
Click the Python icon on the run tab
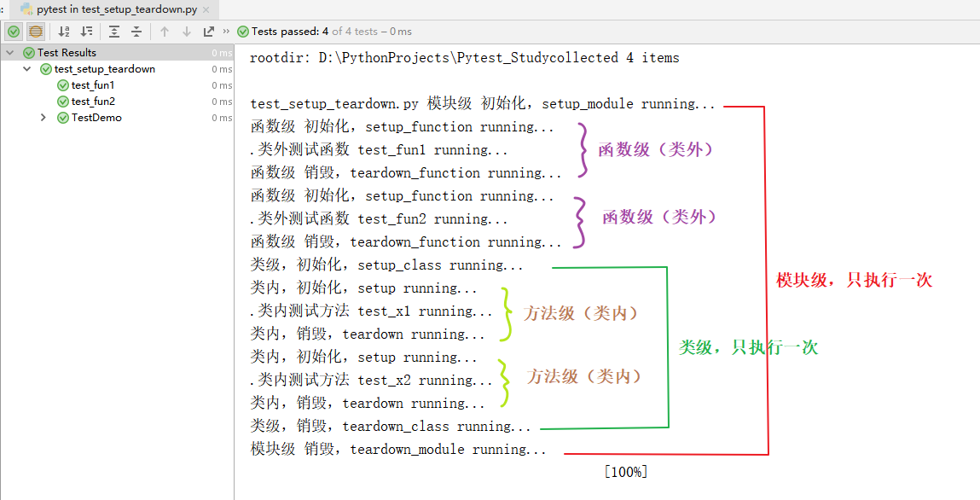[x=26, y=9]
